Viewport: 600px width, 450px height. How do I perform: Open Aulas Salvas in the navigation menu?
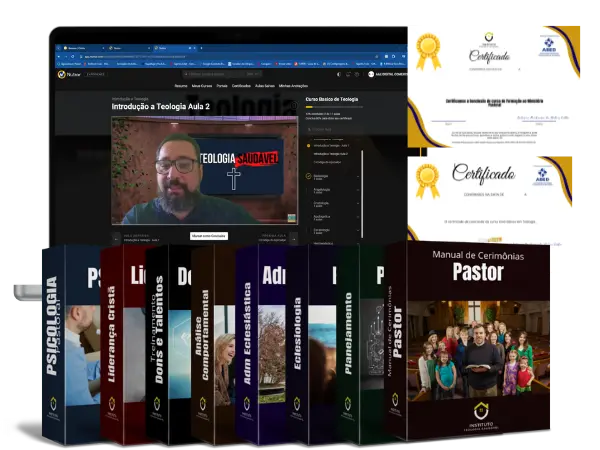coord(265,86)
